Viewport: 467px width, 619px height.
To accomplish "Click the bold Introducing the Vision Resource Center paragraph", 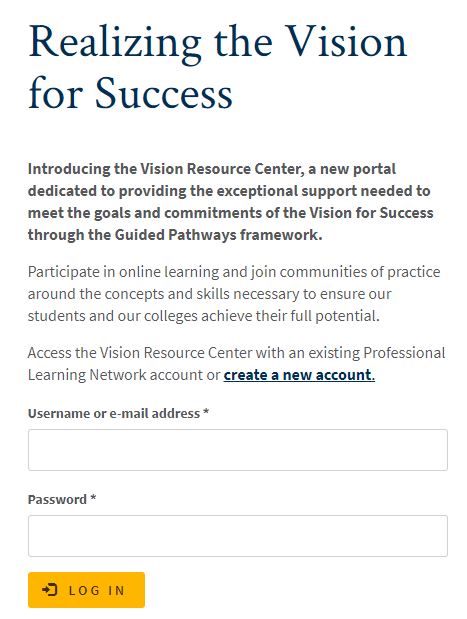I will point(231,202).
